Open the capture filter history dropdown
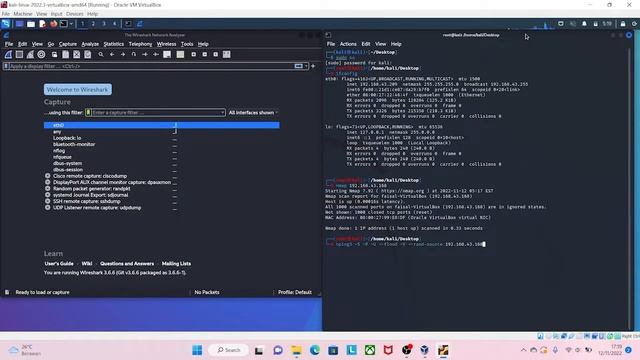This screenshot has height=360, width=640. coord(222,112)
